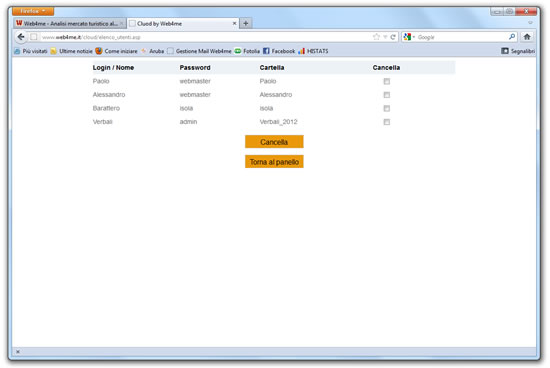Tick the Cancella checkbox for Verbali

[x=387, y=122]
